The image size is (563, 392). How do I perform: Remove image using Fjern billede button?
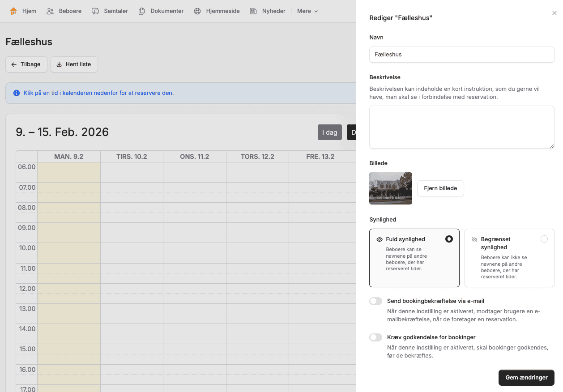(x=440, y=188)
